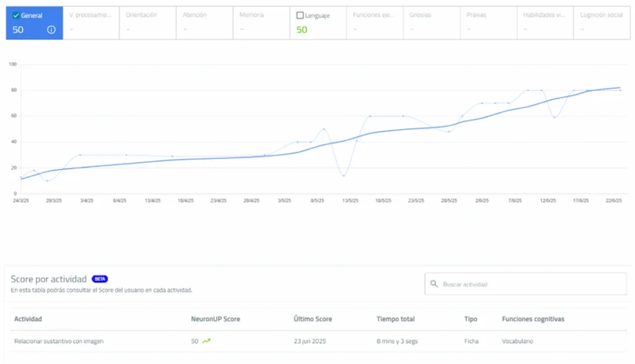The height and width of the screenshot is (364, 635).
Task: Uncheck the General checkbox
Action: (x=16, y=16)
